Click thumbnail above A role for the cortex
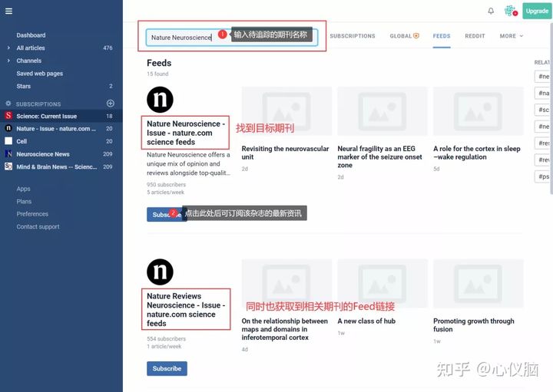The width and height of the screenshot is (553, 392). coord(478,111)
